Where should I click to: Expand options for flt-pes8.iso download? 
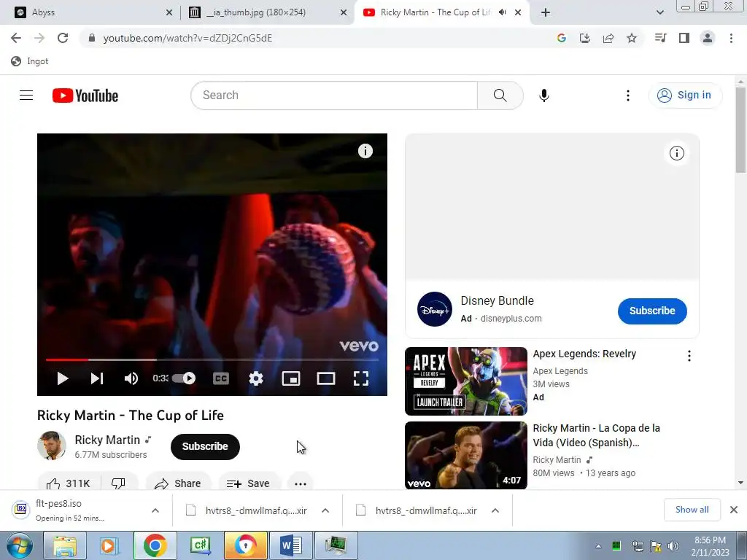tap(155, 510)
